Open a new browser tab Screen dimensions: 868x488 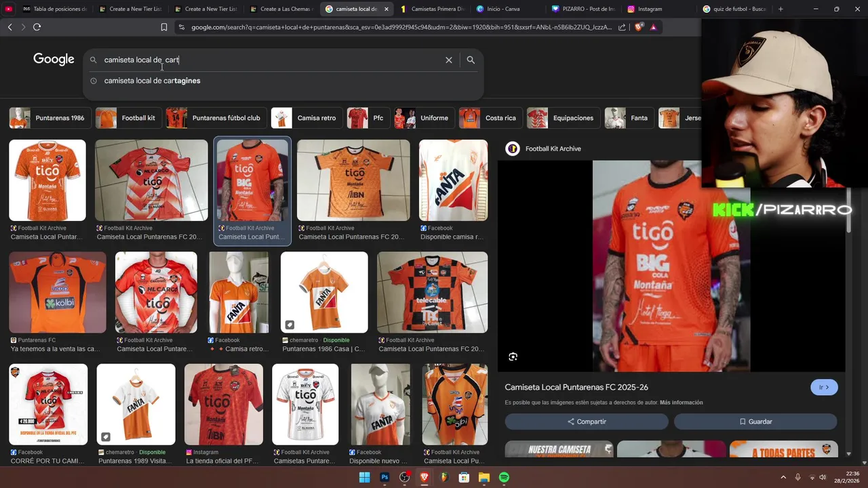[781, 9]
